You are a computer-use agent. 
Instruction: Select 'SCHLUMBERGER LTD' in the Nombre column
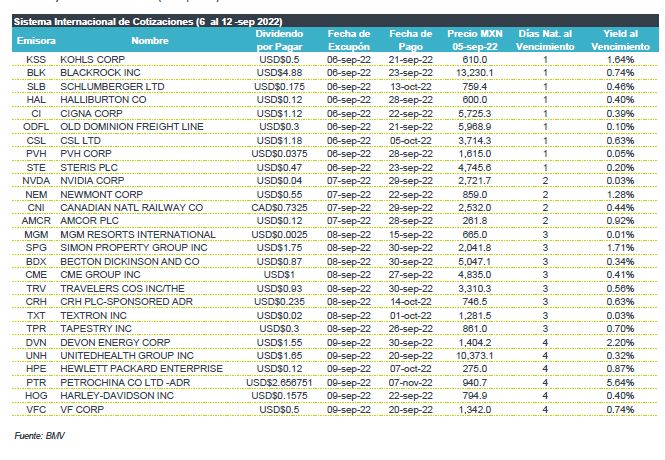click(112, 87)
